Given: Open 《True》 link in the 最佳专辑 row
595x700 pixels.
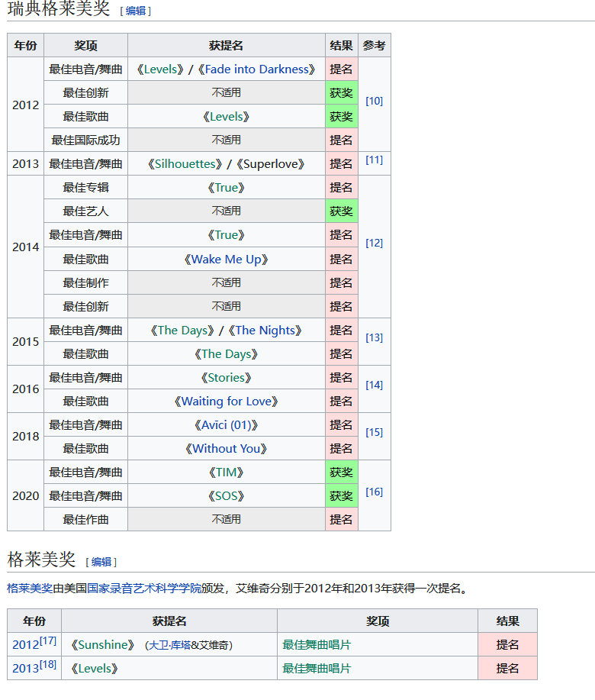Looking at the screenshot, I should pos(226,188).
